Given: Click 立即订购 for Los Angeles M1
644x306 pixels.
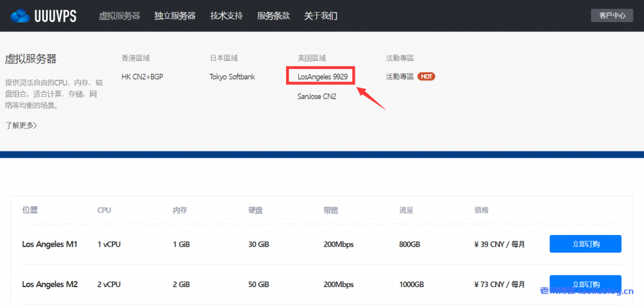Looking at the screenshot, I should click(x=586, y=244).
